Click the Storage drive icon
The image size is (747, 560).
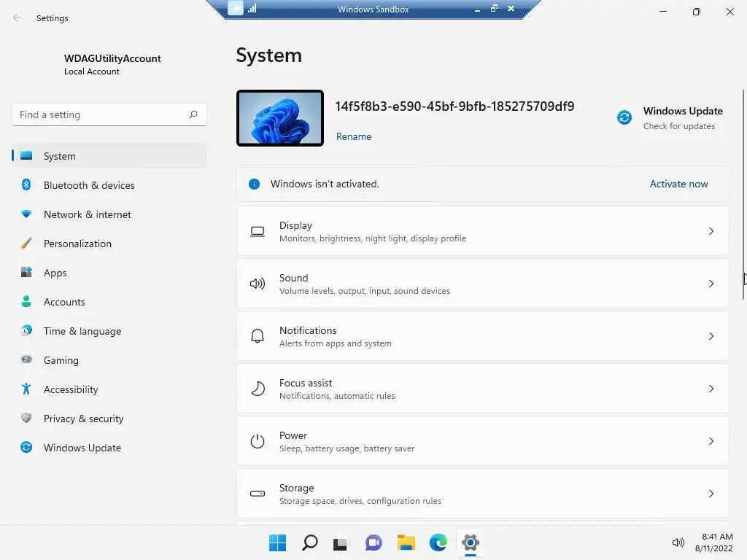[x=258, y=494]
